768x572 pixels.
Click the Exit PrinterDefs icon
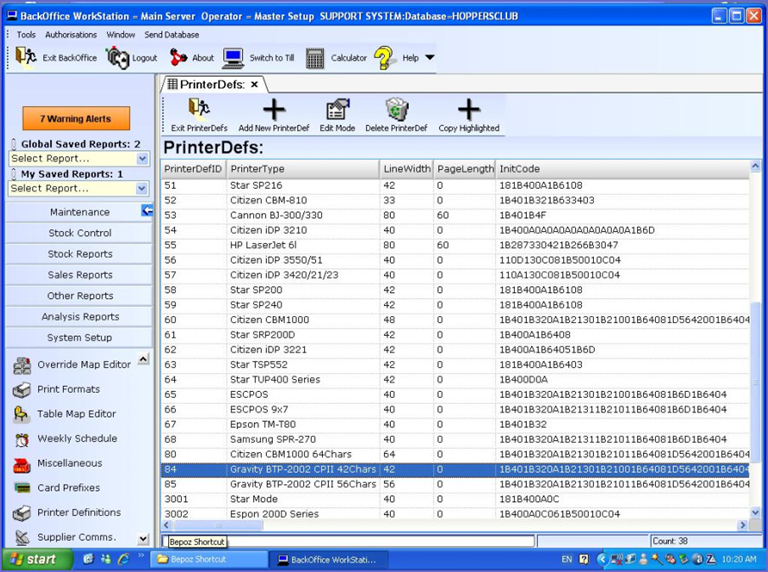coord(198,110)
